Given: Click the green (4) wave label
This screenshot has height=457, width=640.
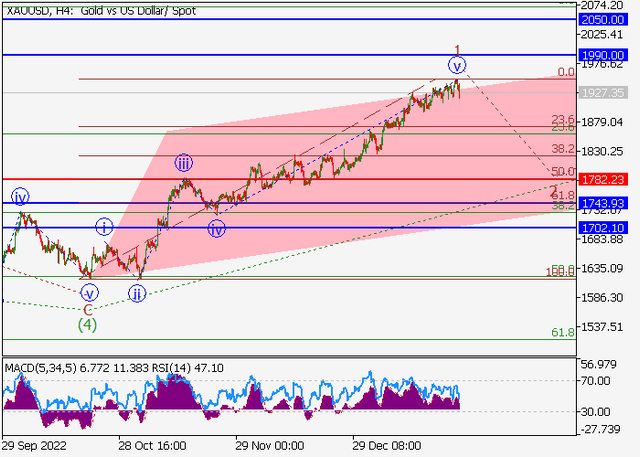Looking at the screenshot, I should click(87, 325).
